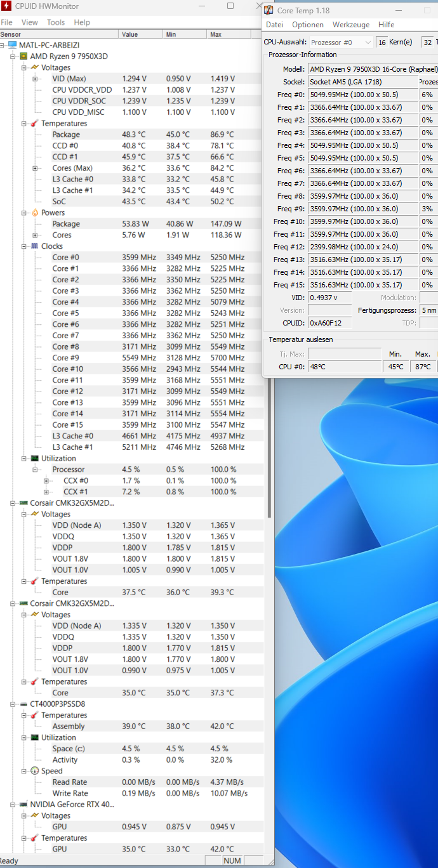This screenshot has width=438, height=868.
Task: Collapse the NVIDIA GeForce RTX node
Action: 13,805
